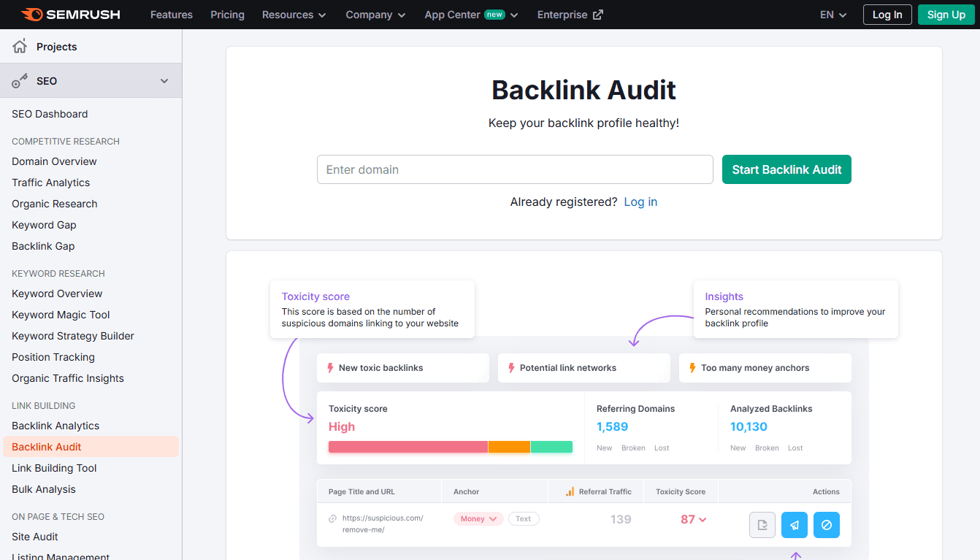Click the Toxicity Score column header
This screenshot has height=560, width=980.
click(x=681, y=491)
